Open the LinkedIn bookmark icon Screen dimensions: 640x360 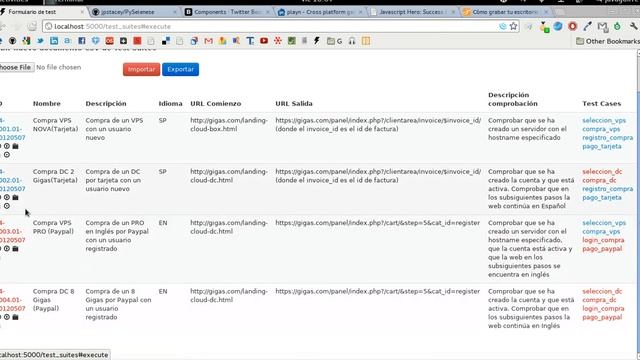54,41
